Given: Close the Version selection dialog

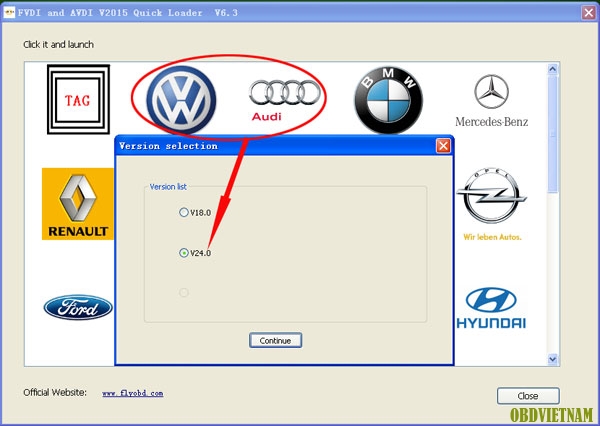Looking at the screenshot, I should pos(443,146).
